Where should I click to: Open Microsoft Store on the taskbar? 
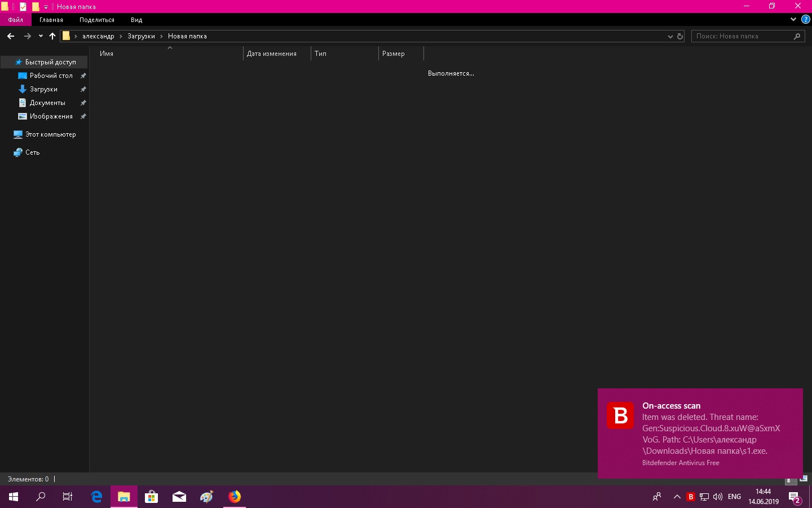point(151,497)
